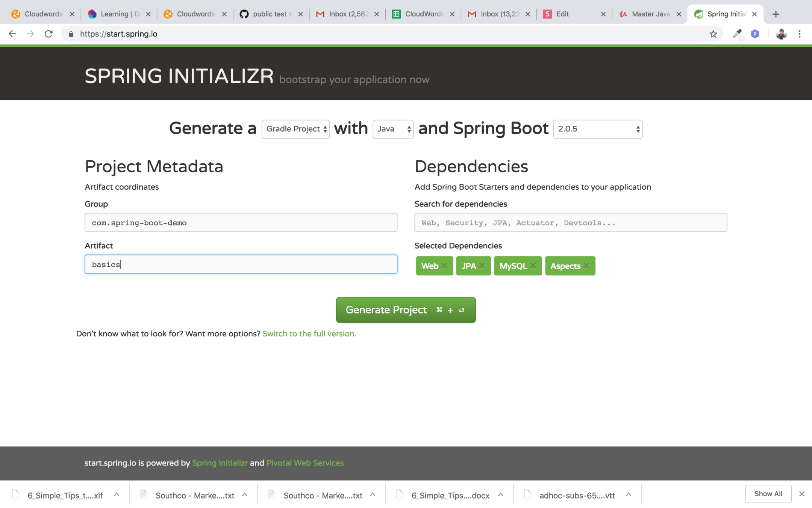The image size is (812, 508).
Task: Reload the Spring Initializr page
Action: [48, 34]
